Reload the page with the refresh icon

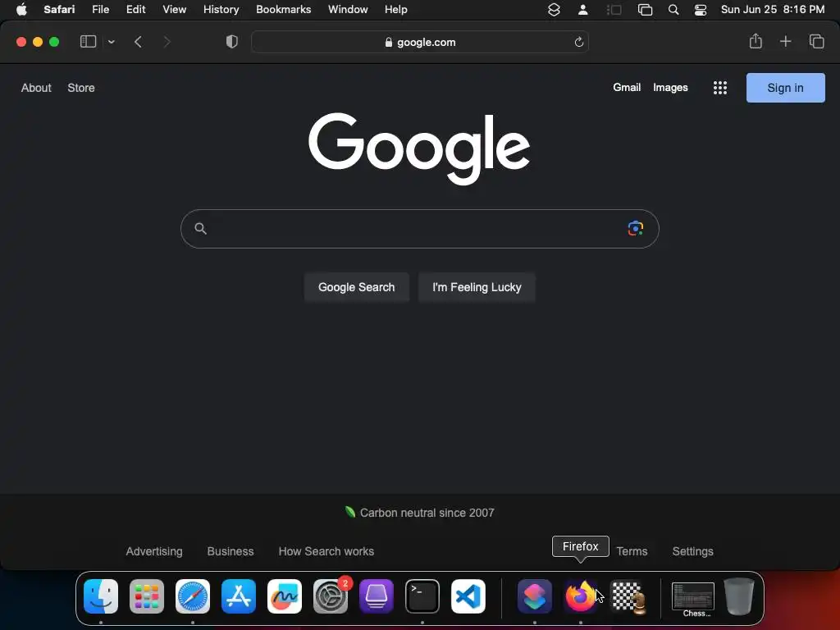point(578,42)
